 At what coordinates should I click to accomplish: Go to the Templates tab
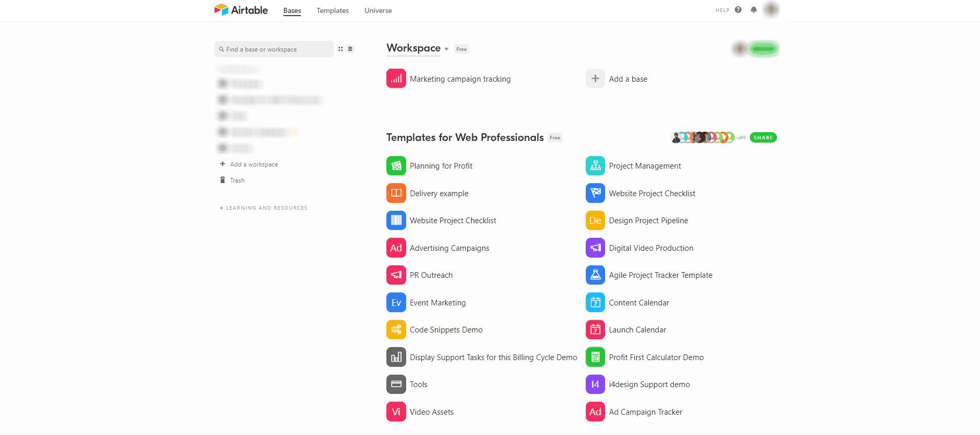tap(333, 10)
